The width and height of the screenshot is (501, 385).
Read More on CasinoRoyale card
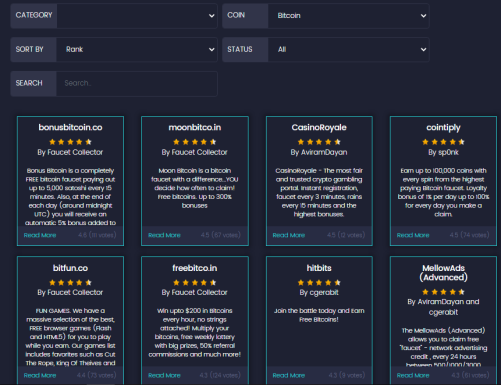coord(289,235)
